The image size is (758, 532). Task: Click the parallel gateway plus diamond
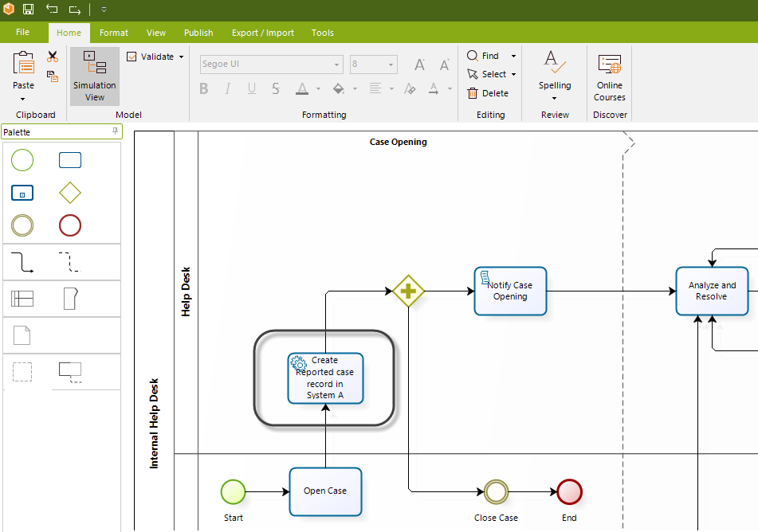click(x=408, y=291)
